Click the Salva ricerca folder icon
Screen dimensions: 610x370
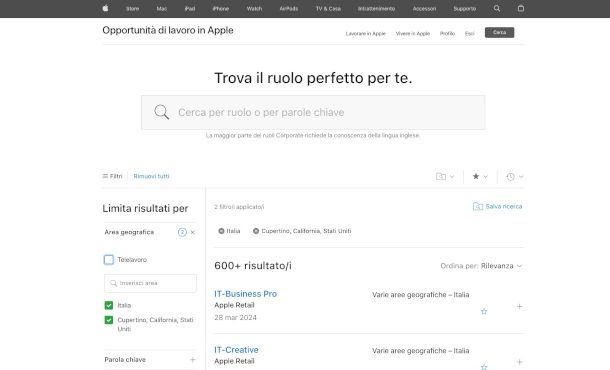pos(478,207)
